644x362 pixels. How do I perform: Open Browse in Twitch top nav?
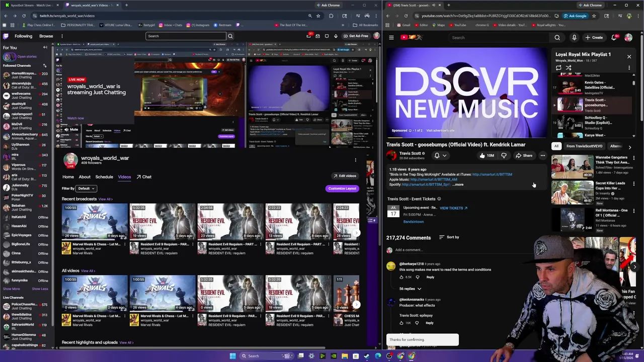point(46,36)
